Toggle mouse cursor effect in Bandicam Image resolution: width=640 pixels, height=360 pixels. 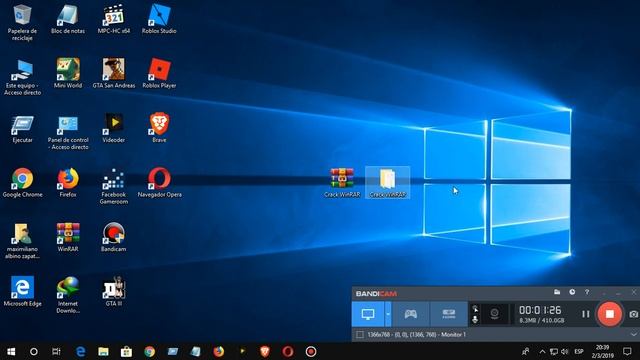(x=475, y=309)
